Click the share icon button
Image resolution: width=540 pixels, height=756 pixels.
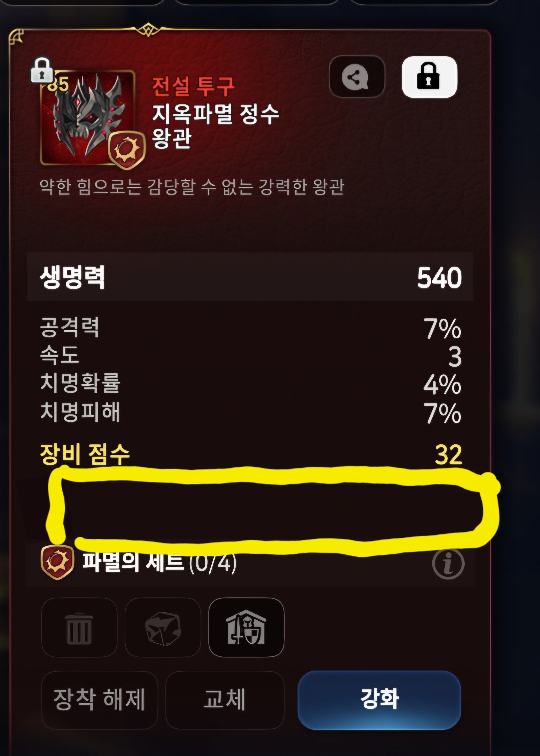(x=357, y=77)
